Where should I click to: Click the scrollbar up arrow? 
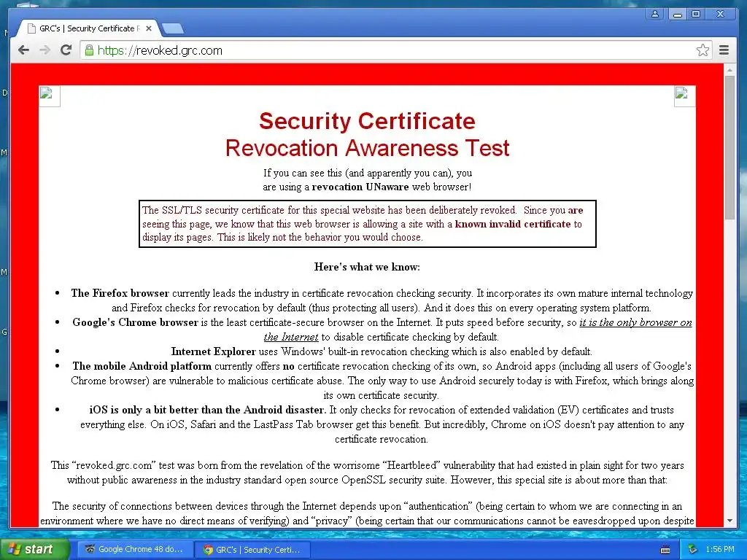click(729, 70)
